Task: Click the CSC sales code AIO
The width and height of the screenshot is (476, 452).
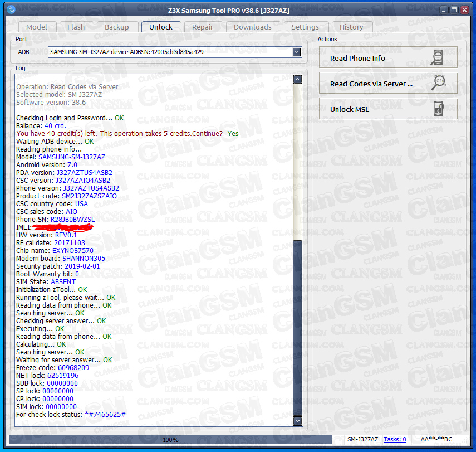Action: (71, 212)
